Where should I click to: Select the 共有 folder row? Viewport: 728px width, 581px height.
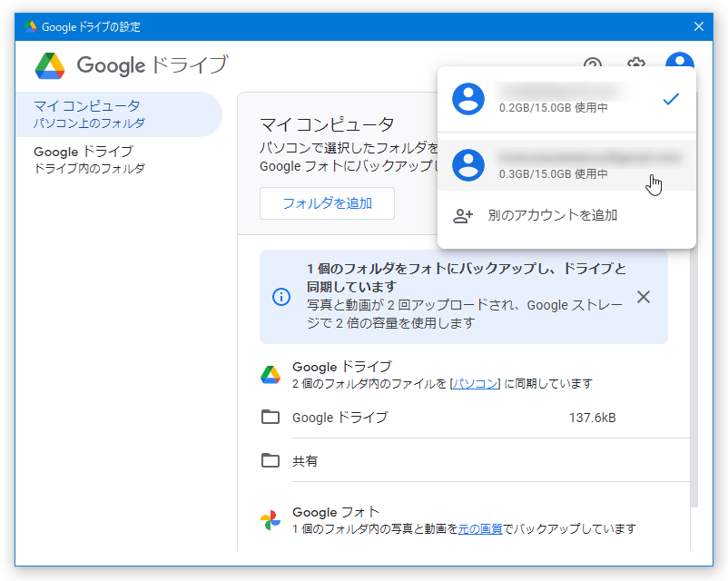[475, 460]
